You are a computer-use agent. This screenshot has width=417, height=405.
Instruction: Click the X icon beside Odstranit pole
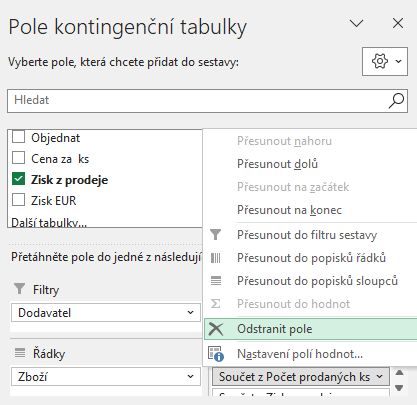pyautogui.click(x=216, y=329)
